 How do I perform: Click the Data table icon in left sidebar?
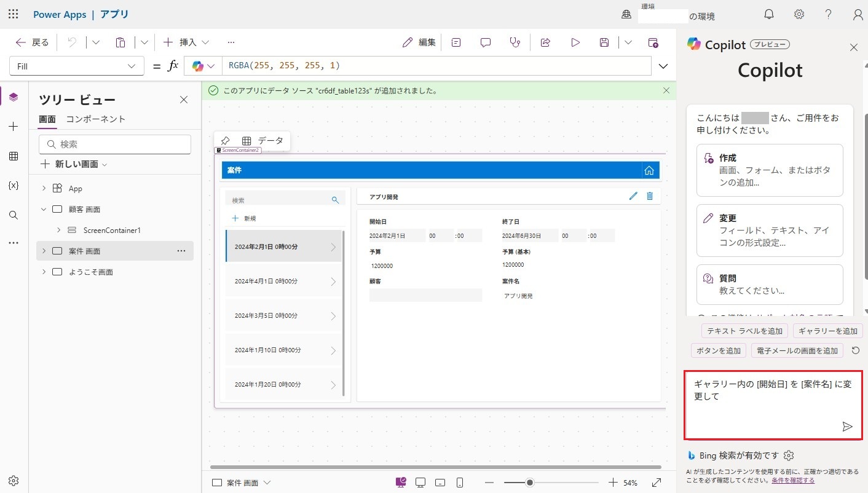(x=14, y=156)
